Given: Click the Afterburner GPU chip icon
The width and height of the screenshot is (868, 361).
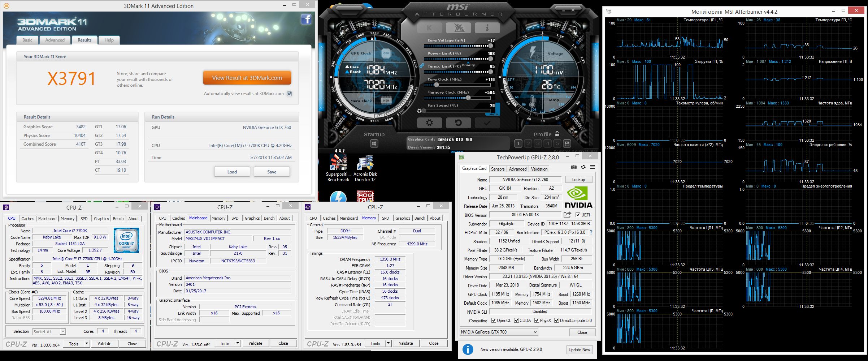Looking at the screenshot, I should pyautogui.click(x=386, y=53).
